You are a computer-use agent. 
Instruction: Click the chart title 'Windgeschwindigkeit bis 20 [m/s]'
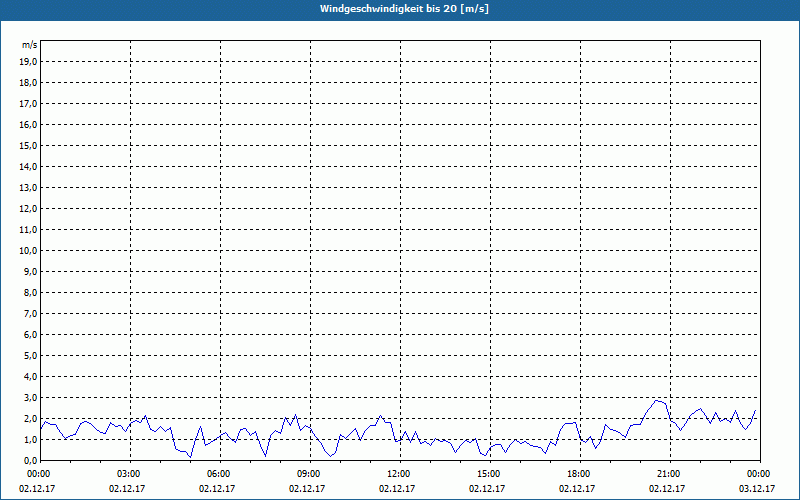[x=404, y=9]
